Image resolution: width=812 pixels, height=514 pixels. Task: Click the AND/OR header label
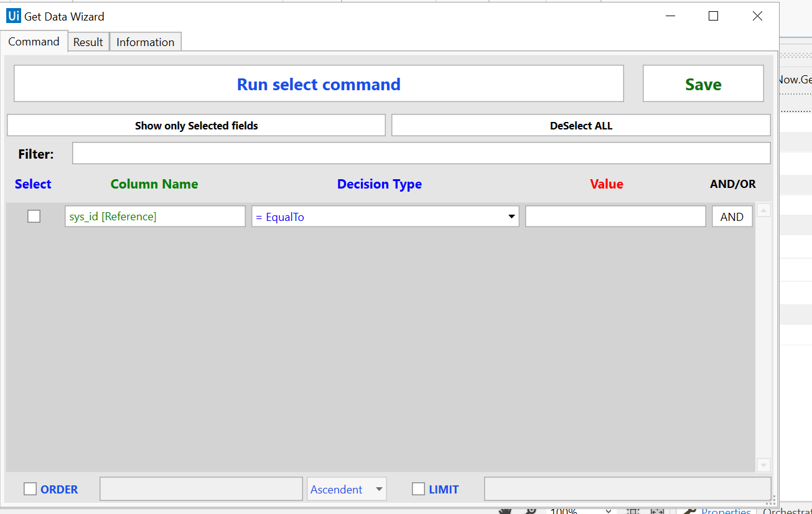click(x=733, y=184)
